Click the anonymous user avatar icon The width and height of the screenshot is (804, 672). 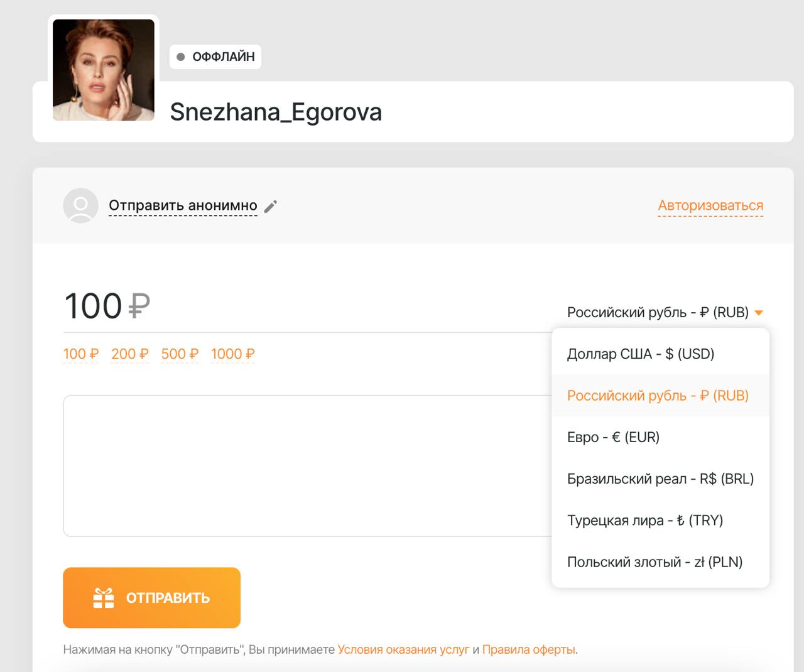tap(80, 205)
